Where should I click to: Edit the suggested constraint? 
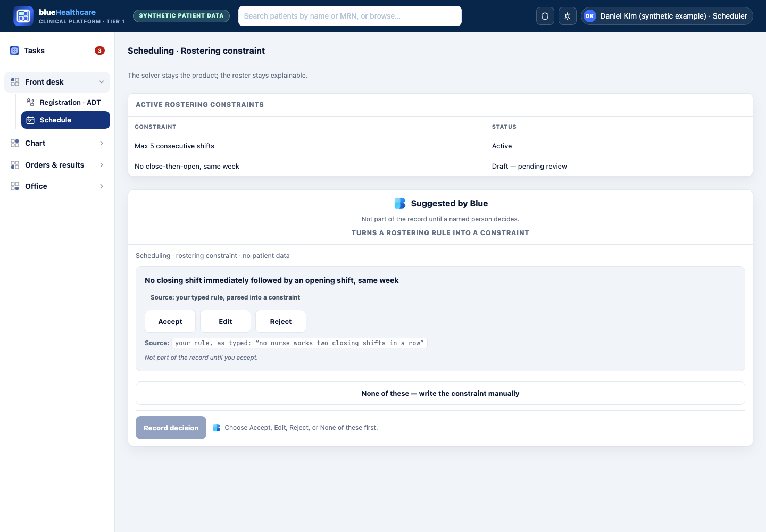226,321
